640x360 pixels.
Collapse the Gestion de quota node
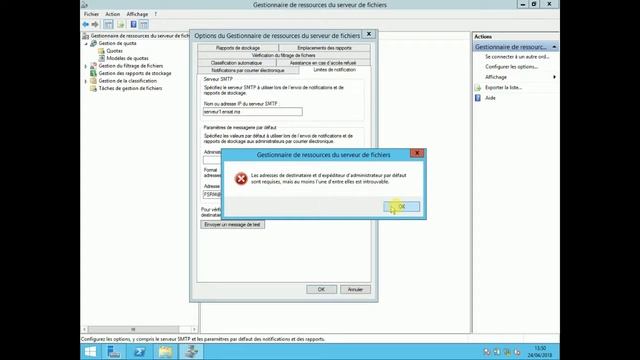click(x=86, y=44)
